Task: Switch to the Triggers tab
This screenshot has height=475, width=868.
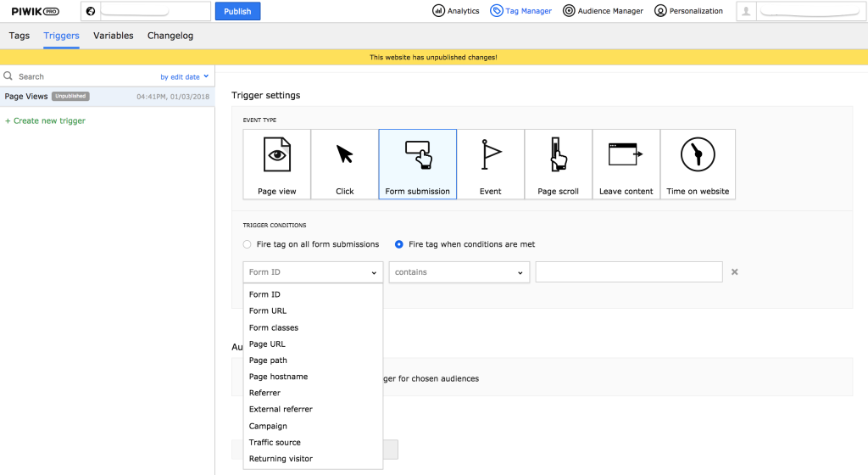Action: pyautogui.click(x=61, y=36)
